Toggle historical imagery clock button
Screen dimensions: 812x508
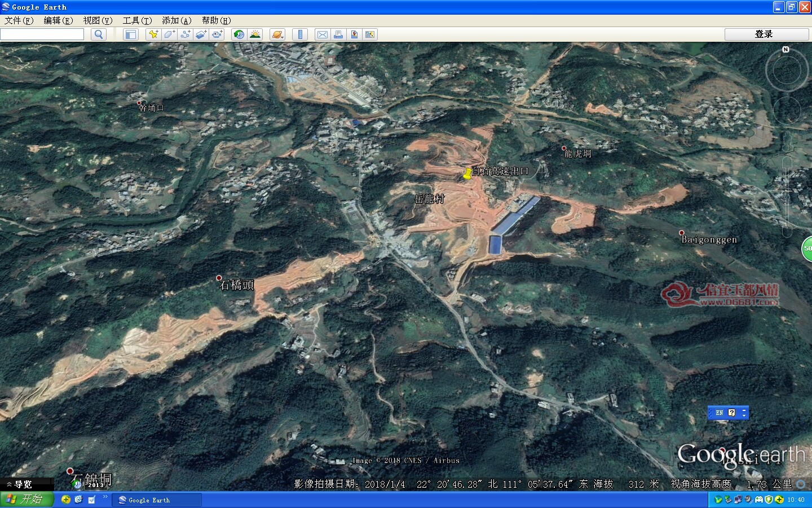coord(239,34)
